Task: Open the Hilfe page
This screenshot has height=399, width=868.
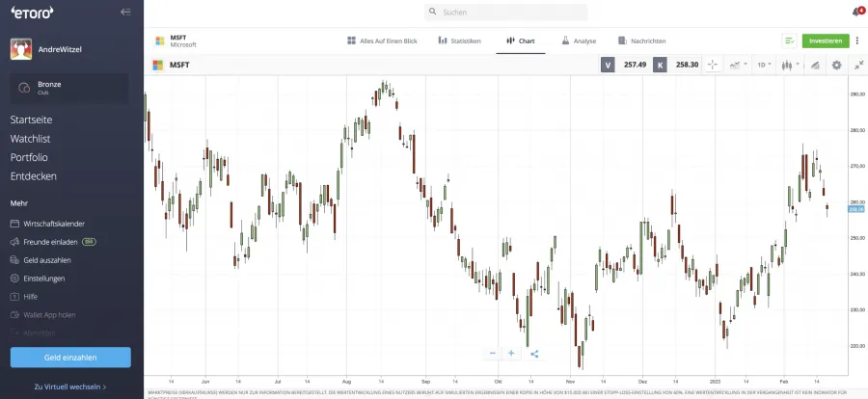Action: point(30,297)
